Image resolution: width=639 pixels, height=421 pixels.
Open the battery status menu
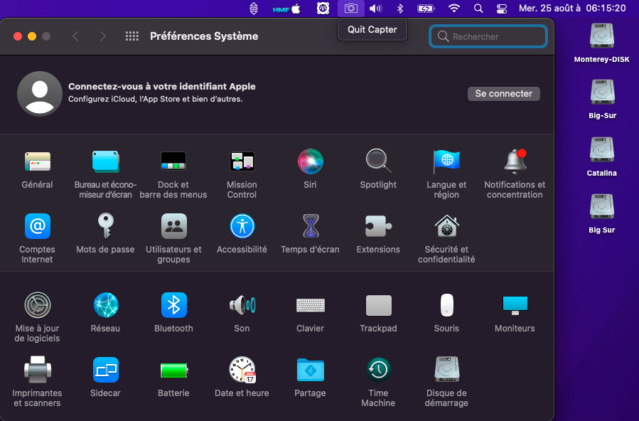click(x=426, y=8)
